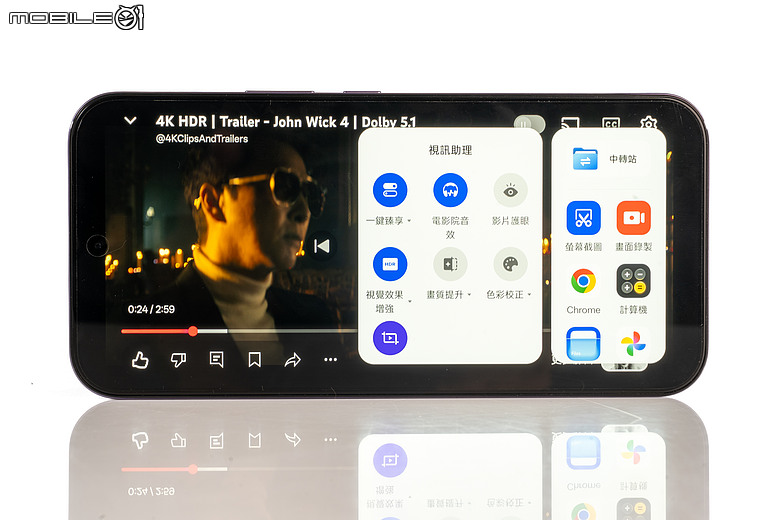The width and height of the screenshot is (780, 520).
Task: Enable 畫質提升 picture quality upscaling
Action: tap(450, 264)
